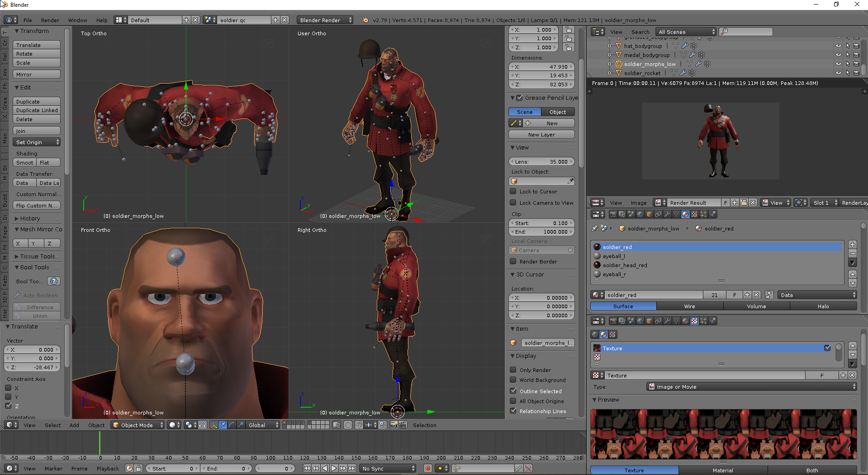Toggle renderability camera for soldier_morphs_low
The image size is (868, 475).
coord(856,64)
